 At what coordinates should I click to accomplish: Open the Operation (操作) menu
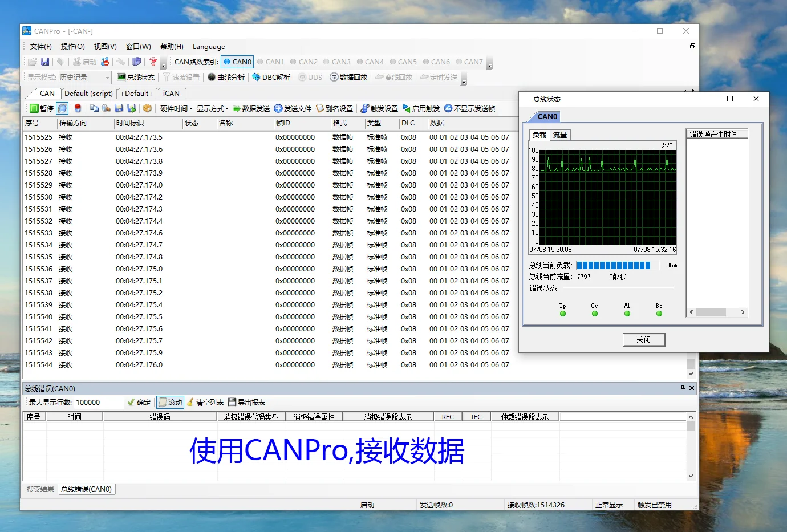pyautogui.click(x=72, y=47)
